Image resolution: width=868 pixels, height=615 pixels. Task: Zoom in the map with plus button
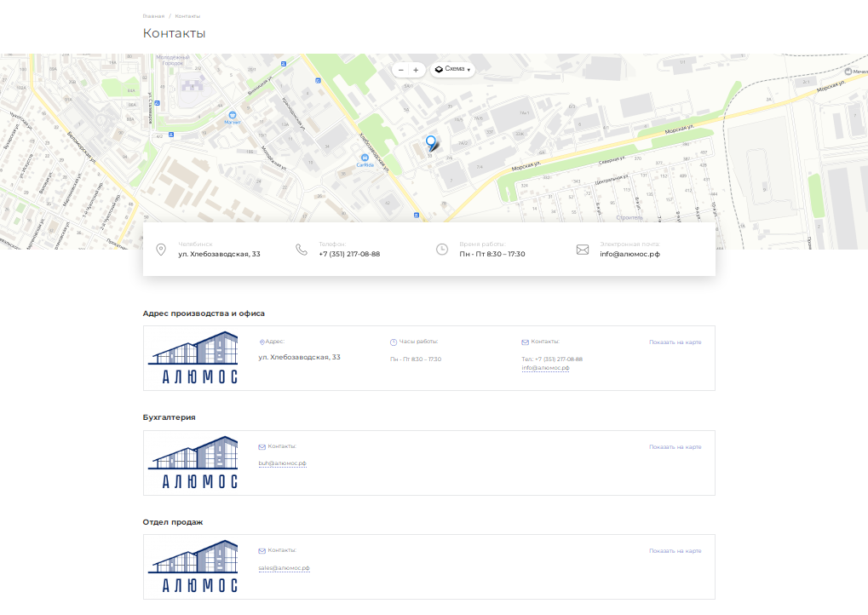tap(416, 70)
